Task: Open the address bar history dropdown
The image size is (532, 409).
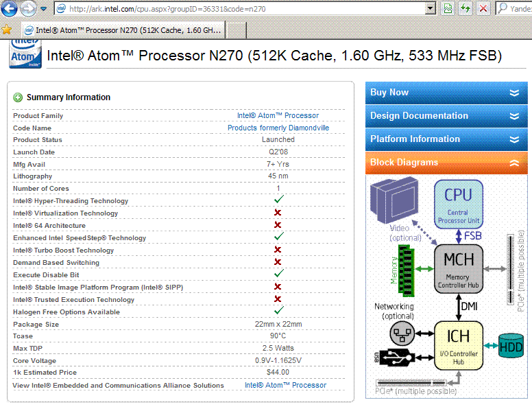Action: 431,9
